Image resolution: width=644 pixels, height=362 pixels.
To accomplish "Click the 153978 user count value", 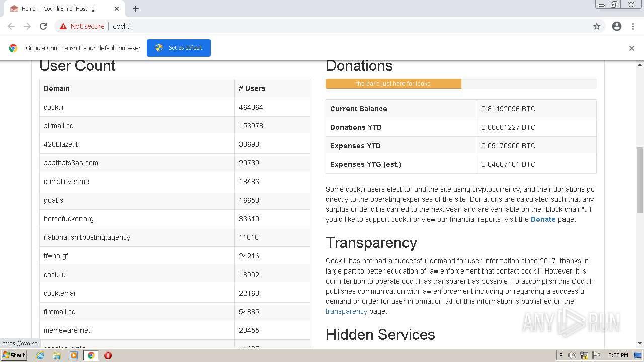I will [251, 126].
